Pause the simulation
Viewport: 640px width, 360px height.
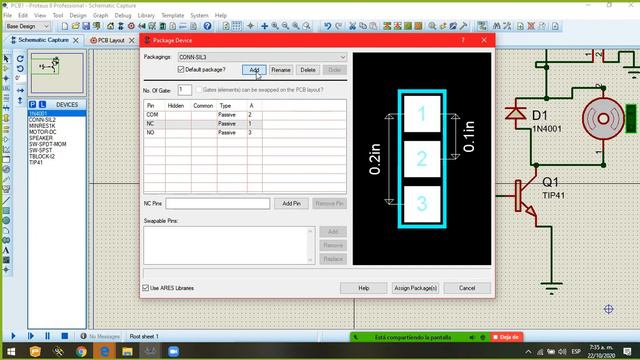click(x=47, y=336)
